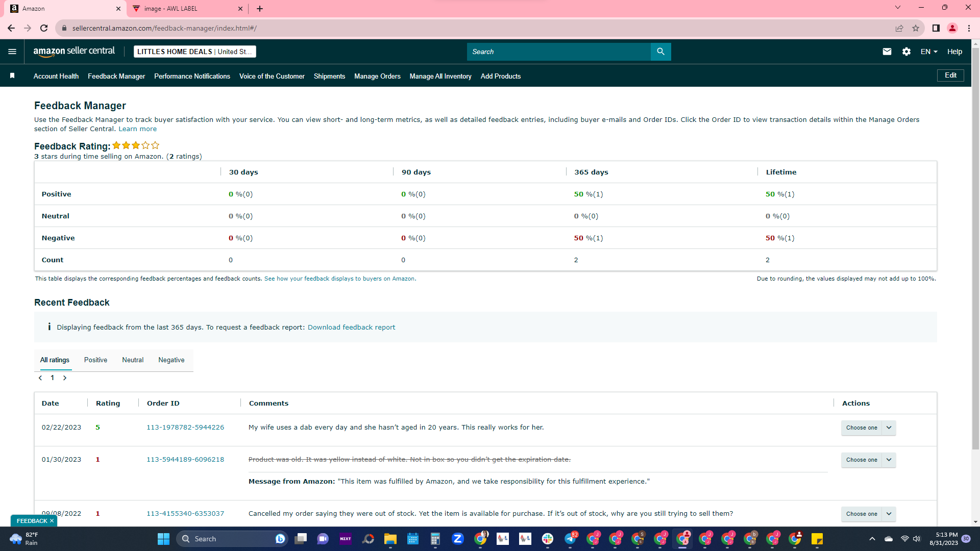Open Manage All Inventory menu item
This screenshot has width=980, height=551.
[x=440, y=76]
